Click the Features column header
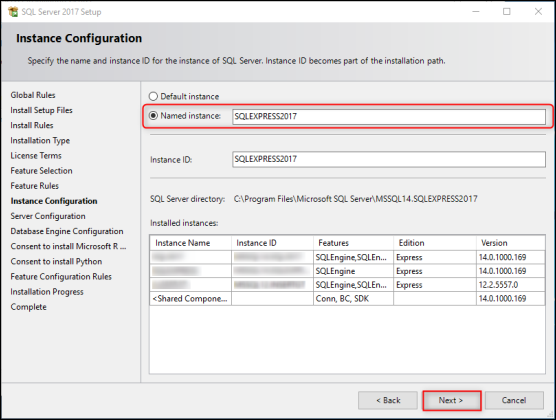Image resolution: width=556 pixels, height=420 pixels. point(354,243)
